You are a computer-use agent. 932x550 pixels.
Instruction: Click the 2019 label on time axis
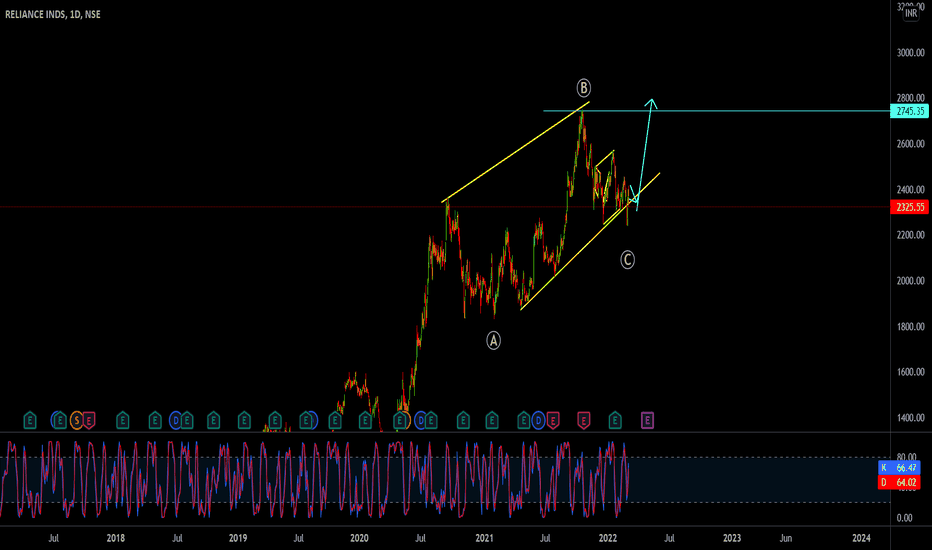coord(238,538)
